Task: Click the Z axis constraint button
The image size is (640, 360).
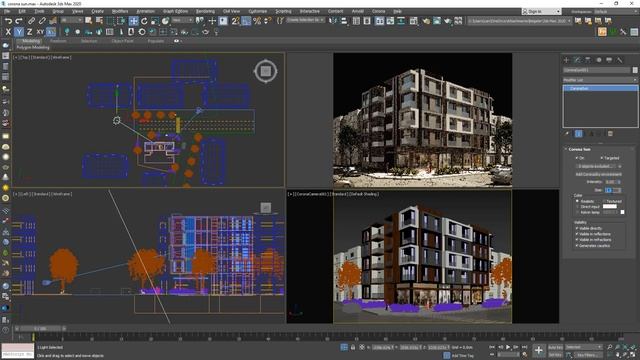Action: 29,32
